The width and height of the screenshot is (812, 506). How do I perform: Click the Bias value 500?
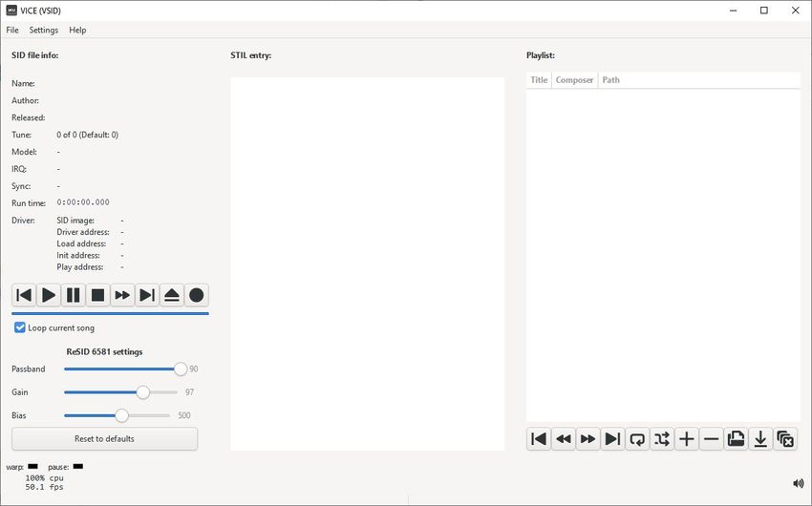tap(184, 415)
